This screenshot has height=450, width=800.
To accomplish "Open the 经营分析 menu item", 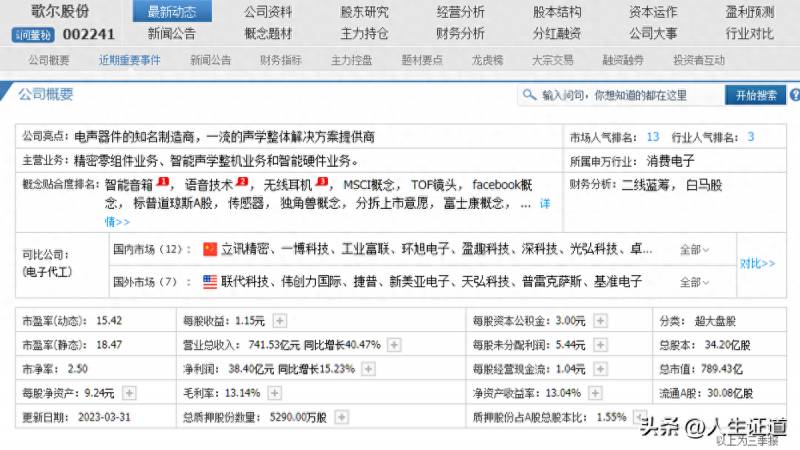I will click(x=460, y=12).
